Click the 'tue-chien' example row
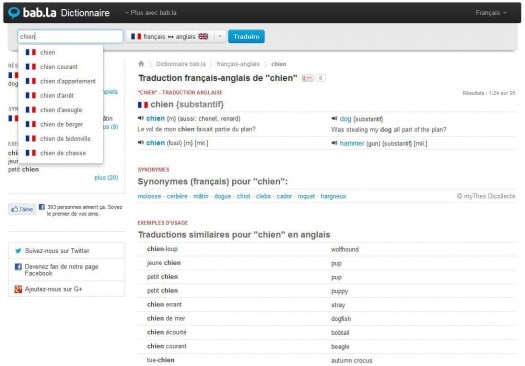Screen dimensions: 525x366 [326, 360]
